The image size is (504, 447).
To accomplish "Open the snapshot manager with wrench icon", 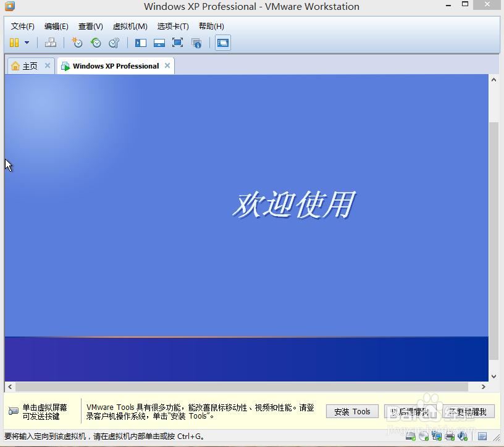I will coord(114,43).
